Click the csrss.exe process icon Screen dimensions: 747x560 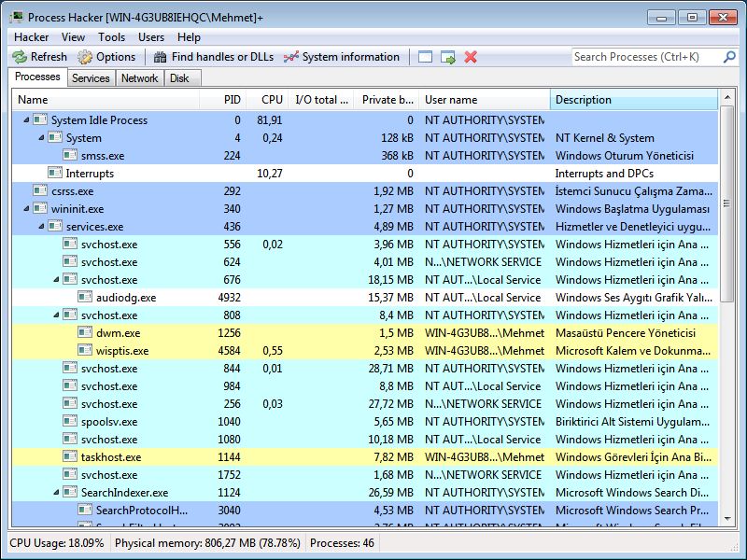click(x=40, y=190)
